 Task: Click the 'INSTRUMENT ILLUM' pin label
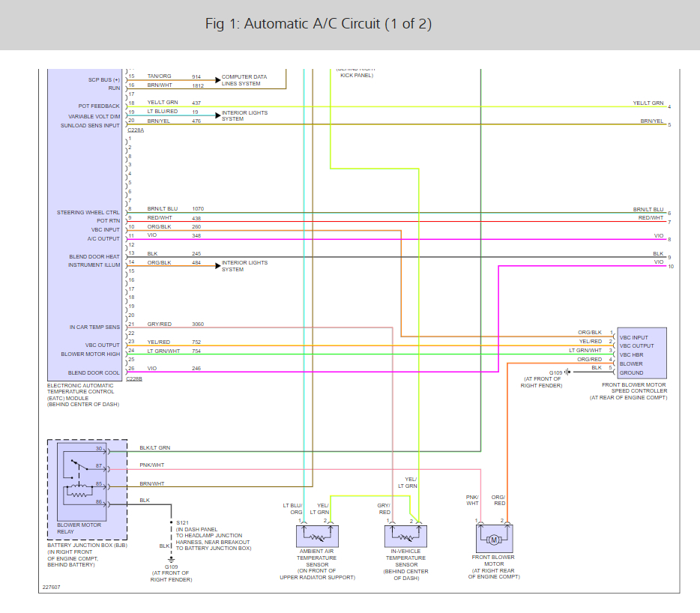pos(94,265)
